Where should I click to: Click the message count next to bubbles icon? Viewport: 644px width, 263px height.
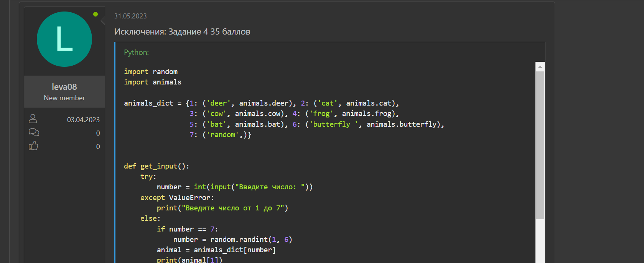point(98,133)
